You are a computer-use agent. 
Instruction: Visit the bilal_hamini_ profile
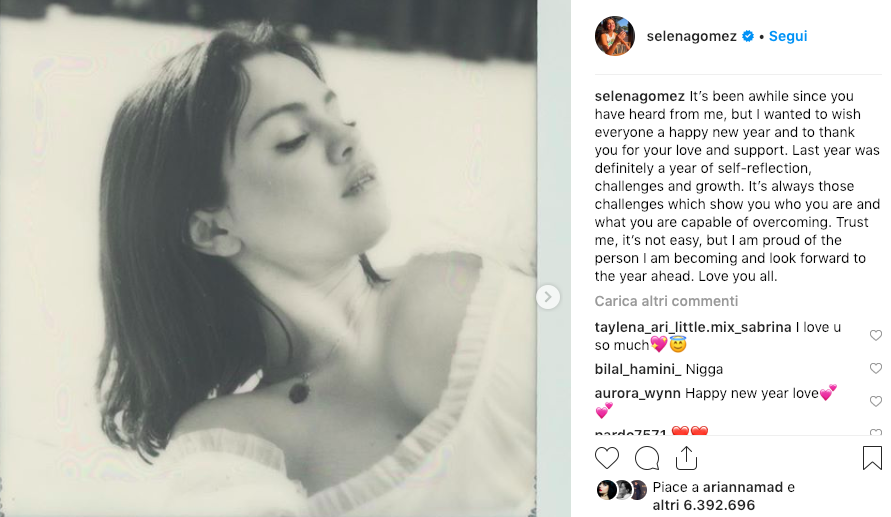[x=640, y=369]
